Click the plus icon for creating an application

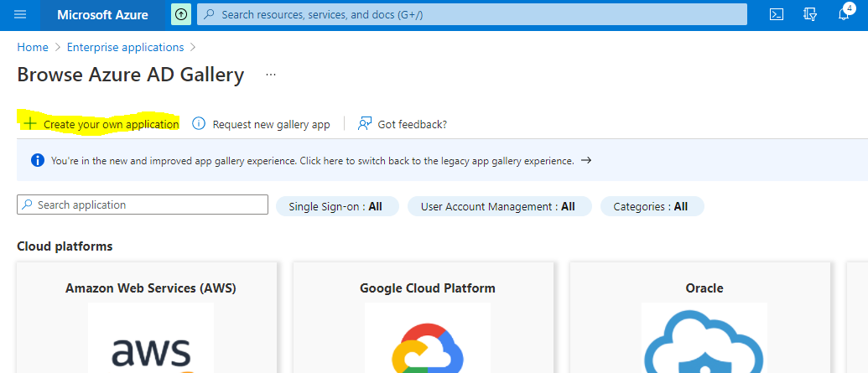point(29,123)
